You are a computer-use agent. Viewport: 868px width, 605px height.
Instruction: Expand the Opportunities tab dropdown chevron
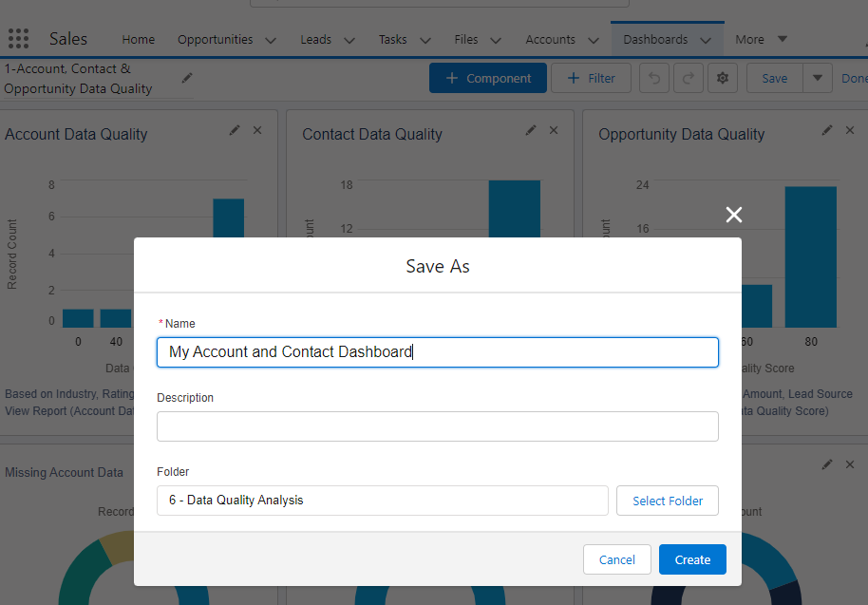click(x=271, y=40)
